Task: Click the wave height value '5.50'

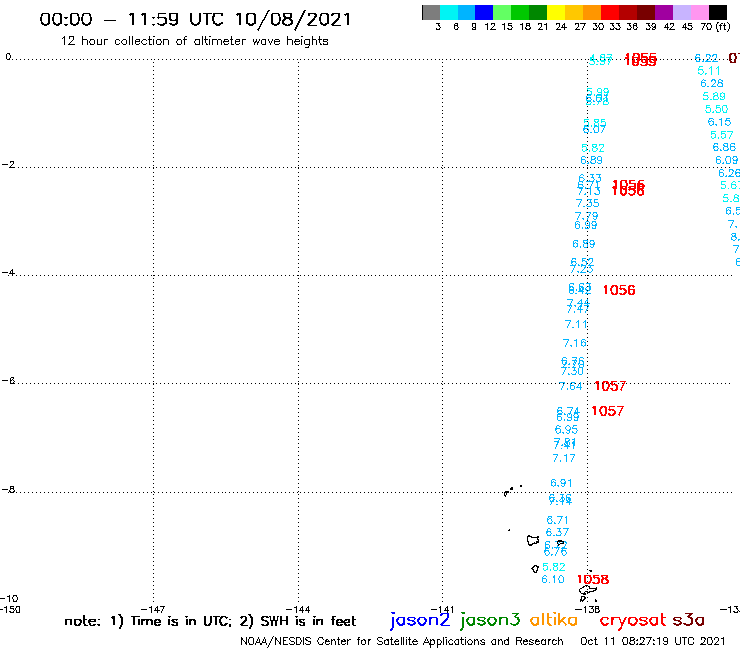Action: [x=716, y=109]
